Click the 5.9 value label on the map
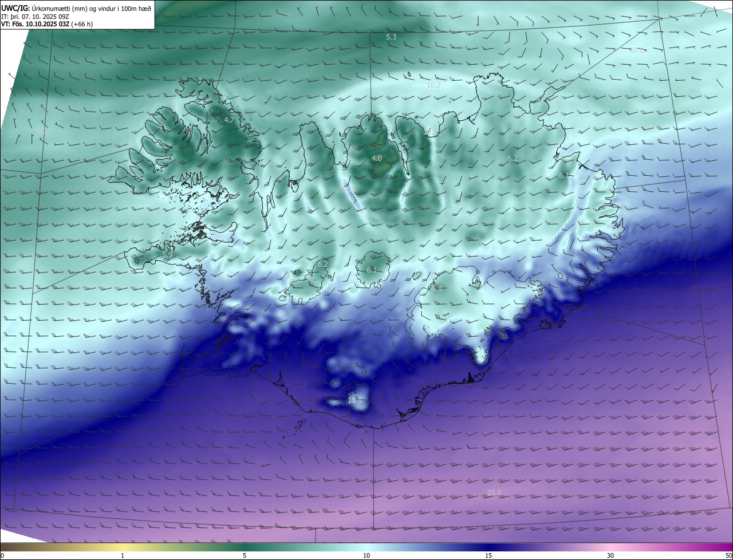 click(x=168, y=255)
